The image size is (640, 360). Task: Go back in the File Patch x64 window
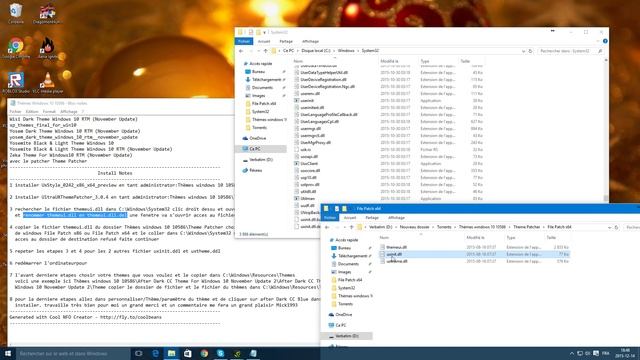pos(327,227)
